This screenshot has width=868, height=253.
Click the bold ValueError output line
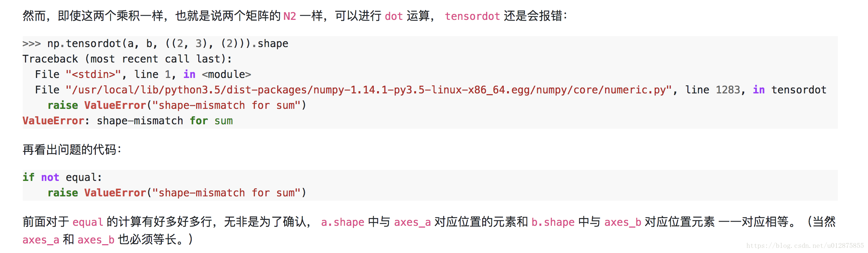tap(127, 121)
